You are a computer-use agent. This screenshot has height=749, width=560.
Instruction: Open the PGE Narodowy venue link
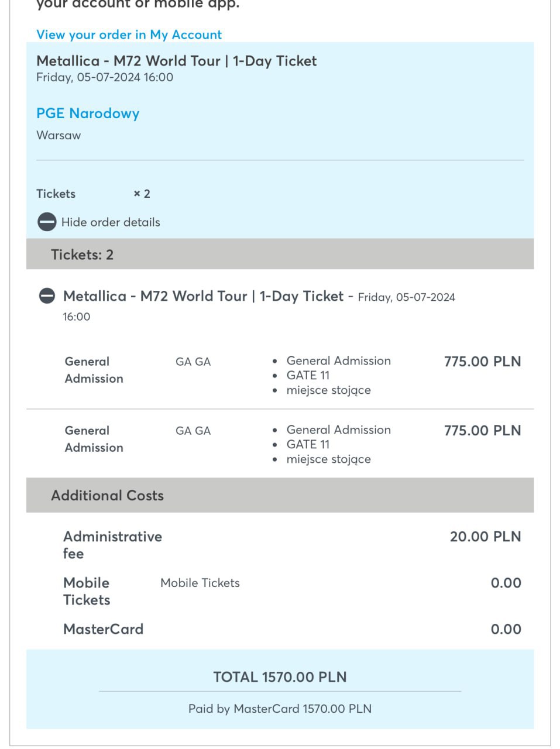88,113
